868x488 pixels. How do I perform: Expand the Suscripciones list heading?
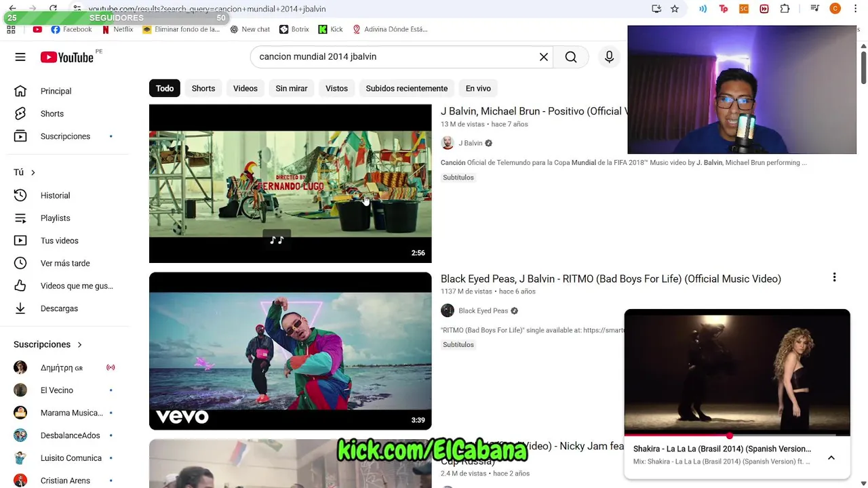click(x=47, y=344)
